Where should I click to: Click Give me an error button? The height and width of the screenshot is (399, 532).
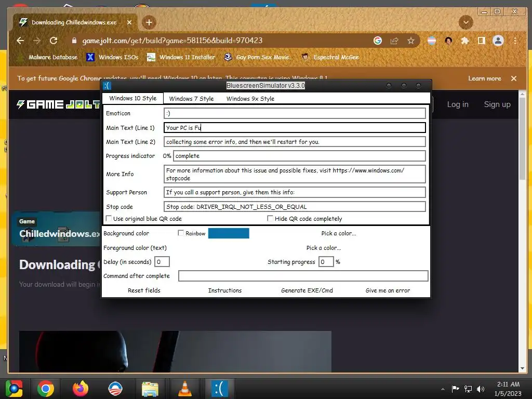(388, 290)
